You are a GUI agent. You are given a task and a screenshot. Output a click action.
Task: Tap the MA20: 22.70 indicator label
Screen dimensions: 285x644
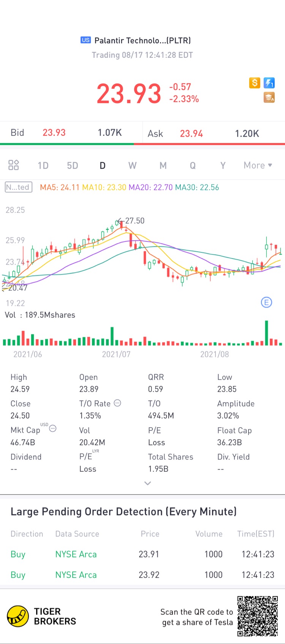pyautogui.click(x=150, y=187)
